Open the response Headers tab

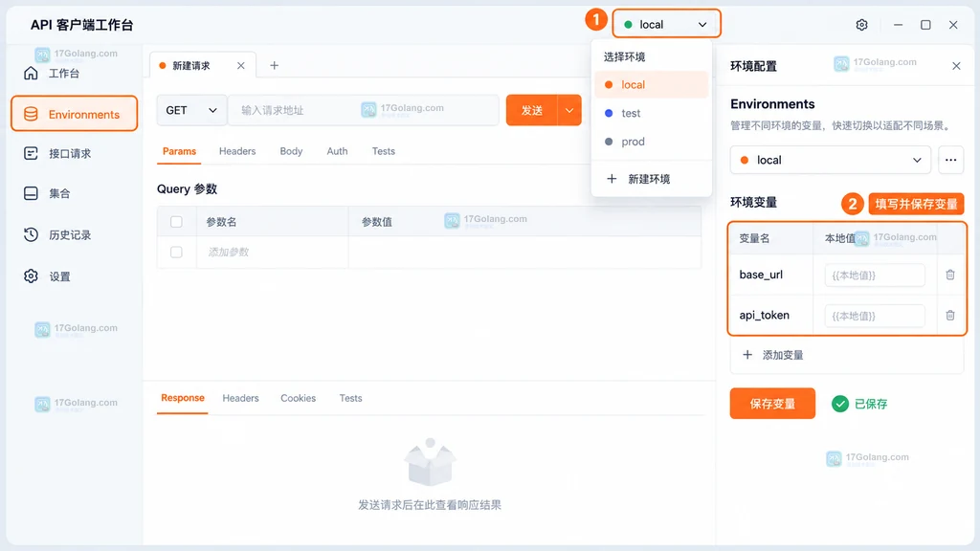(x=240, y=398)
